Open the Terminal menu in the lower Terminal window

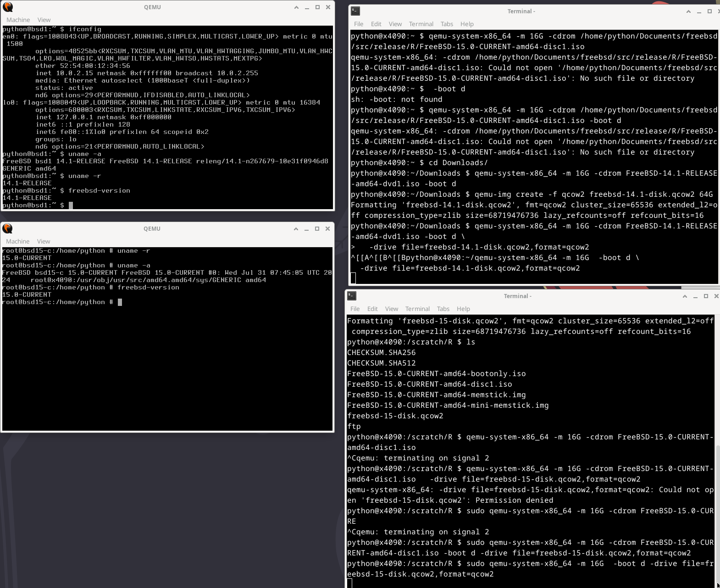tap(417, 309)
